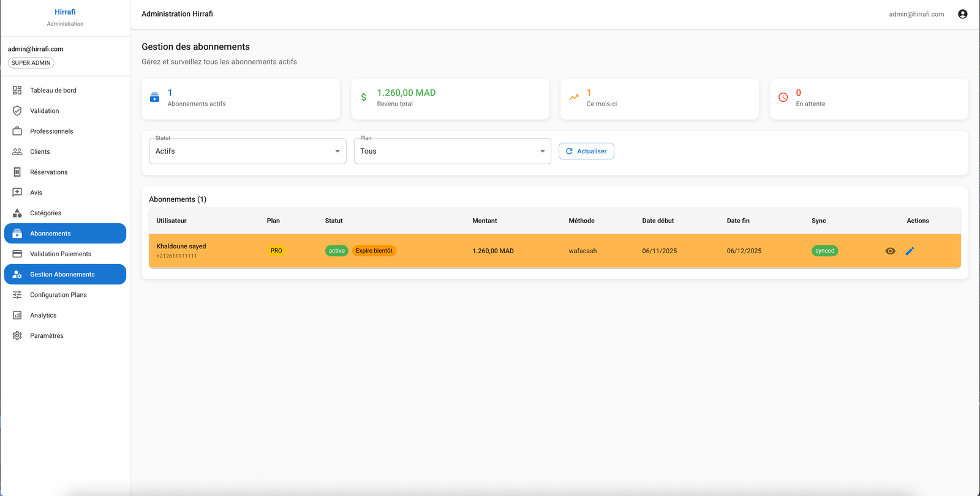Screen dimensions: 980x496
Task: Click the Professionnels briefcase icon
Action: (x=17, y=131)
